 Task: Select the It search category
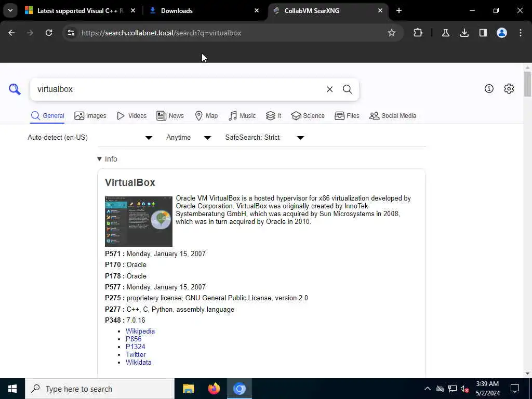[273, 116]
